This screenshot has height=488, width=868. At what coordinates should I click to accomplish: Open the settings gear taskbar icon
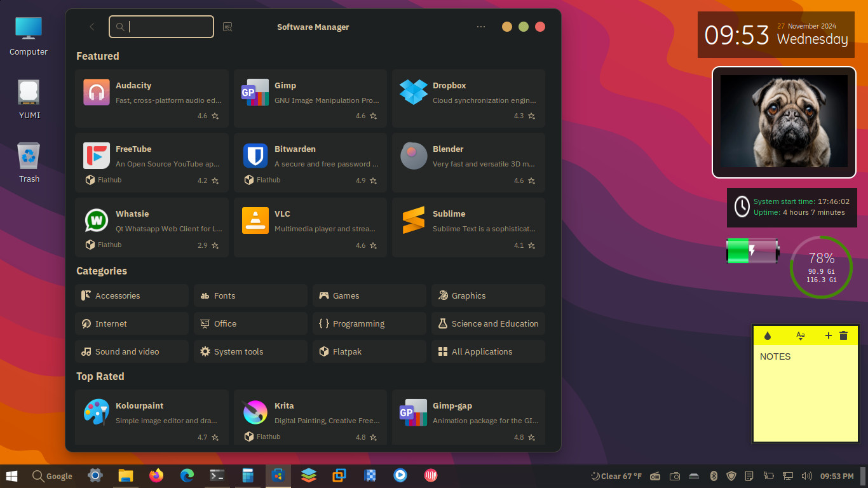[95, 475]
